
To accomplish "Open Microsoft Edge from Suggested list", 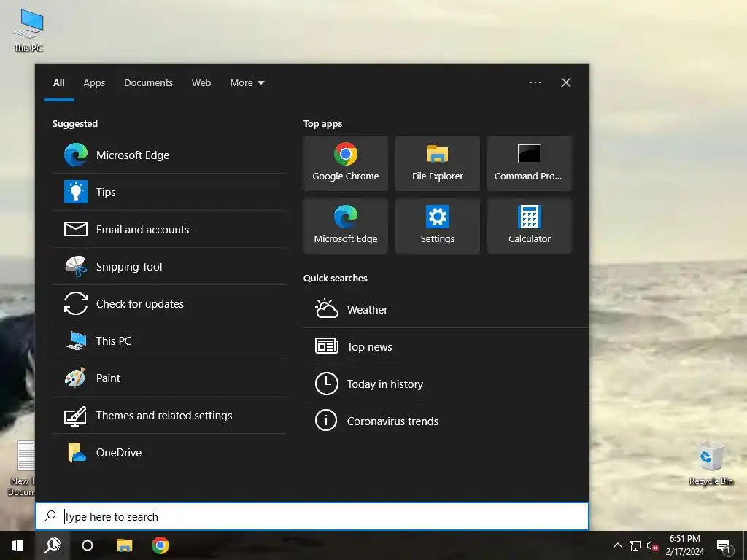I will click(169, 155).
